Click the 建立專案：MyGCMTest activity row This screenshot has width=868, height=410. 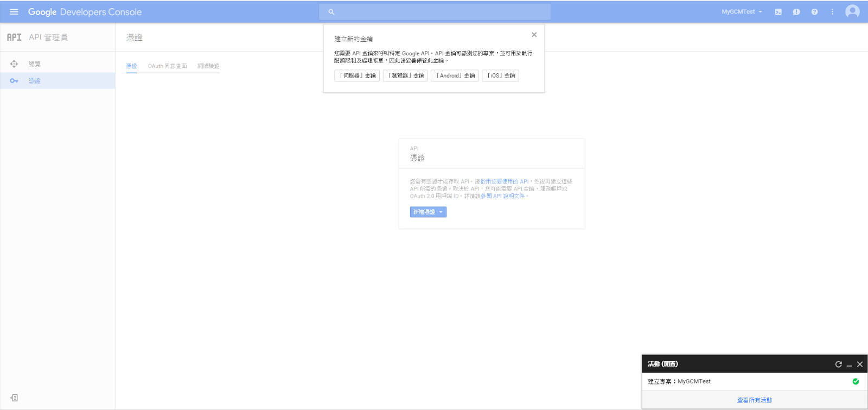[x=755, y=382]
